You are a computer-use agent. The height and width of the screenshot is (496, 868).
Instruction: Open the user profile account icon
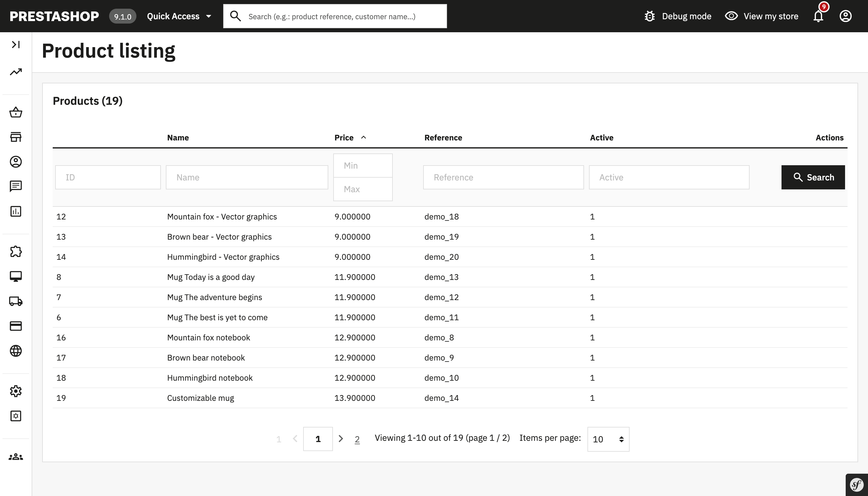845,16
